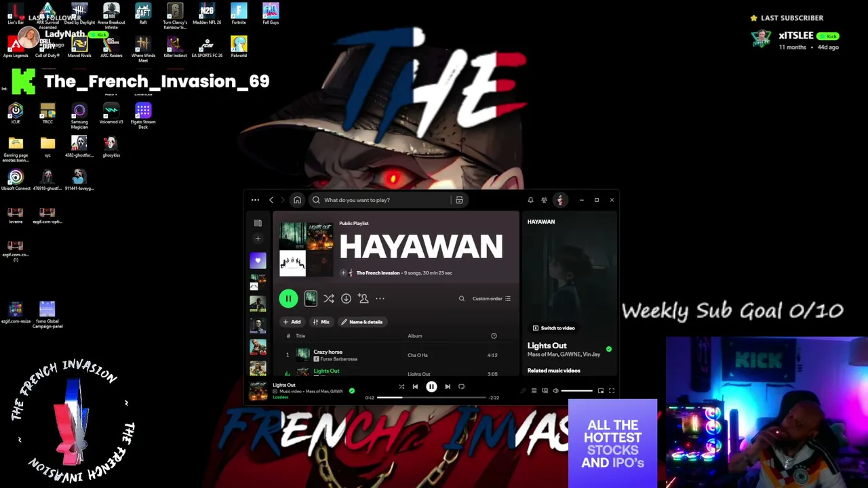The image size is (868, 488).
Task: Open the Browse icon in search bar
Action: (x=459, y=200)
